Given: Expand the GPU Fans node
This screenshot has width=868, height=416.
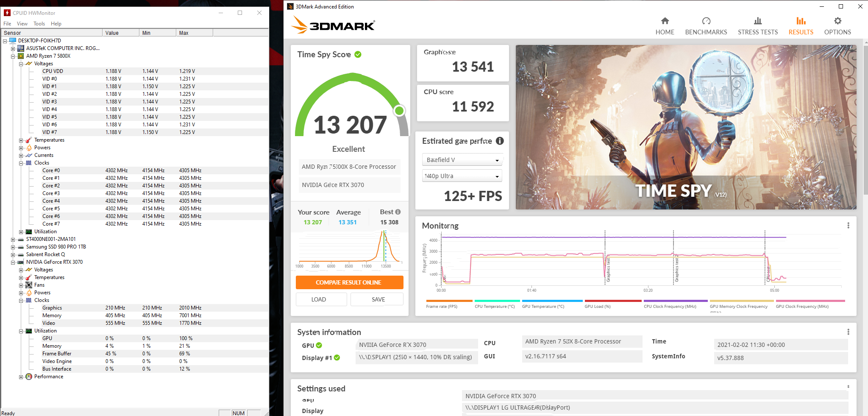Looking at the screenshot, I should [x=21, y=285].
